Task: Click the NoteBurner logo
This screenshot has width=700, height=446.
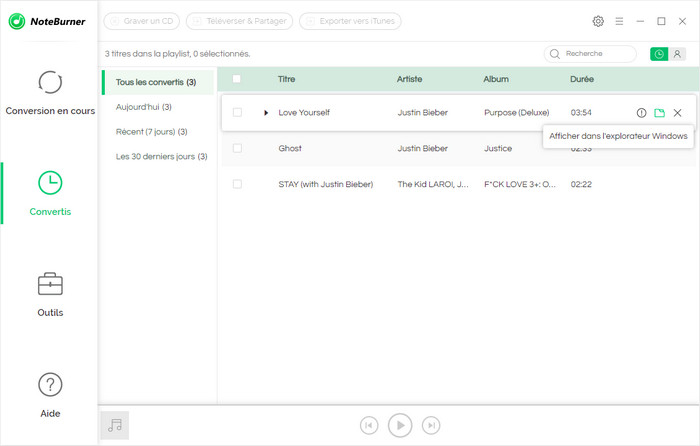Action: pyautogui.click(x=46, y=21)
